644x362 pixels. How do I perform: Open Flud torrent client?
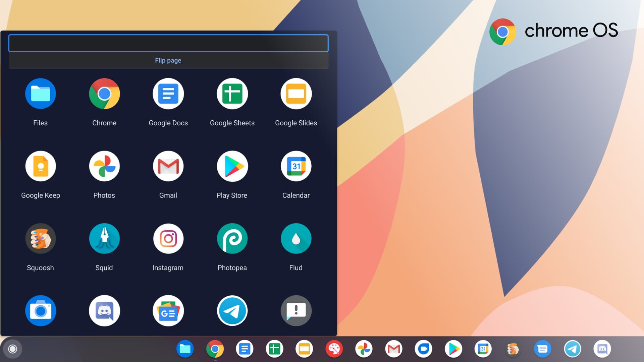(296, 239)
